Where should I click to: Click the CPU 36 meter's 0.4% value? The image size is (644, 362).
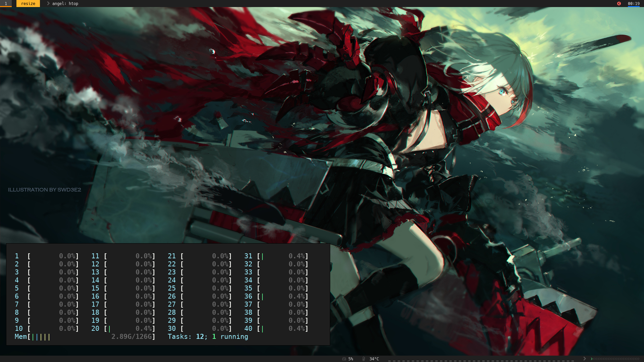297,297
